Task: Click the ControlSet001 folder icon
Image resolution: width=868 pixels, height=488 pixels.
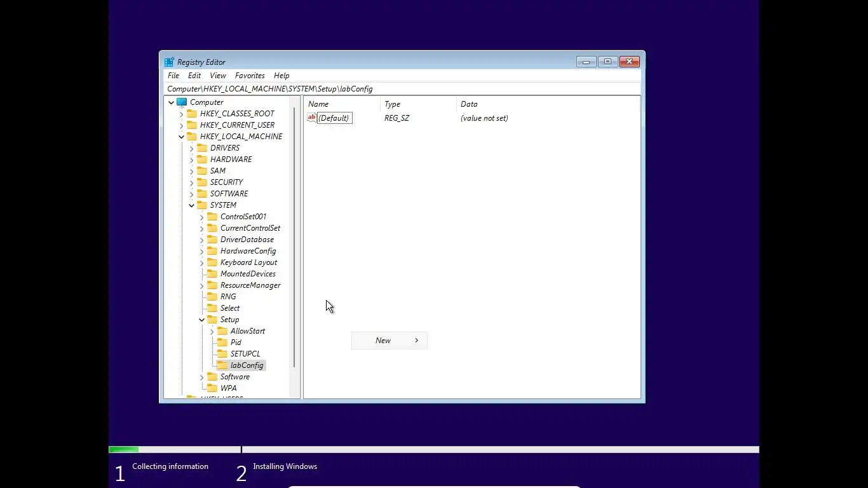Action: 212,217
